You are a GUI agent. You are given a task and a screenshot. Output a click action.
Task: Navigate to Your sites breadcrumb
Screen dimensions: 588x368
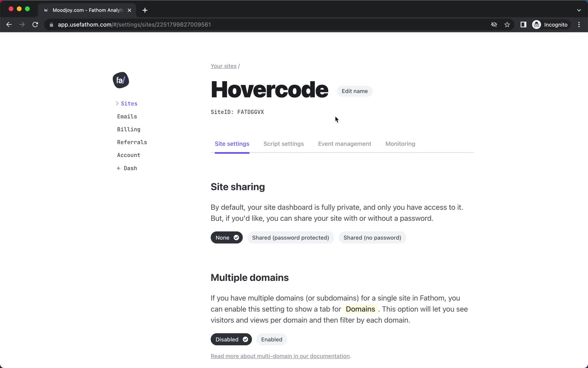224,66
